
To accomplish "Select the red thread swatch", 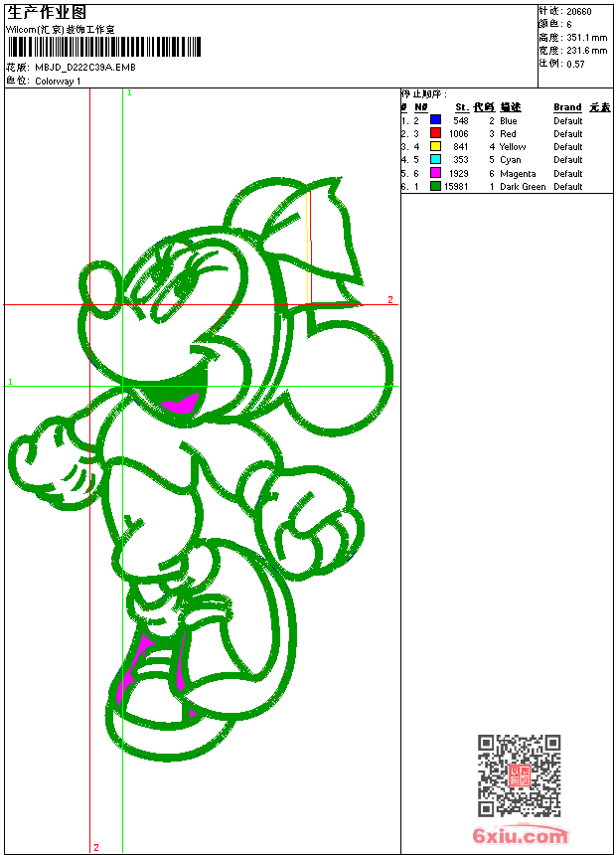I will 435,133.
